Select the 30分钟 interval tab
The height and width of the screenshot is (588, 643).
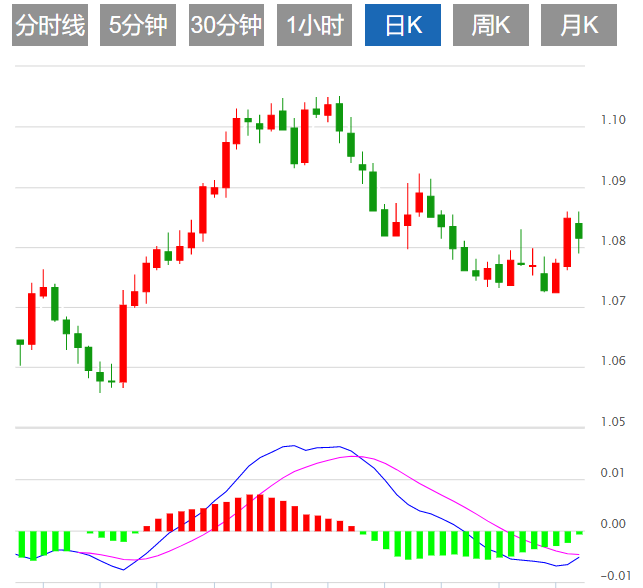tap(226, 25)
